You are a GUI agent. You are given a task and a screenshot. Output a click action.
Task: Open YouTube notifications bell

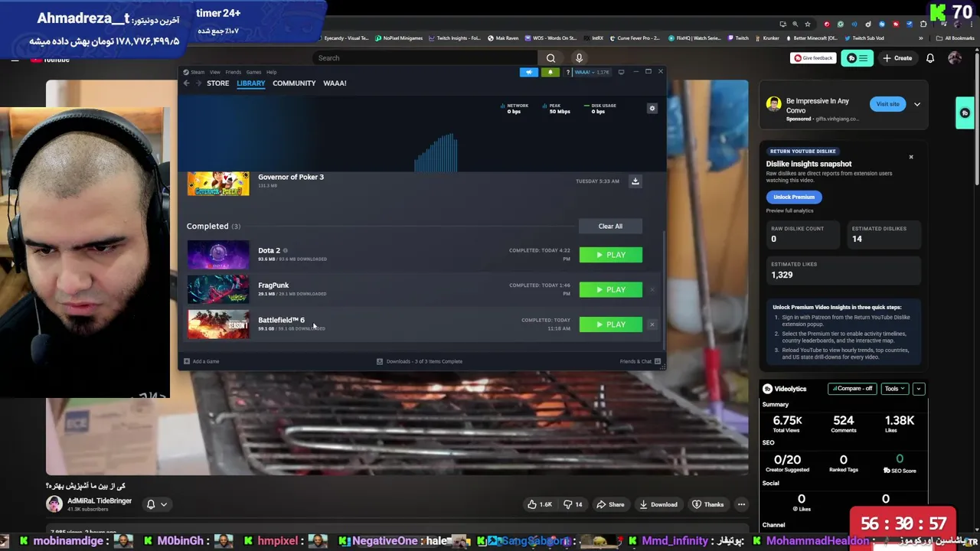pyautogui.click(x=930, y=58)
